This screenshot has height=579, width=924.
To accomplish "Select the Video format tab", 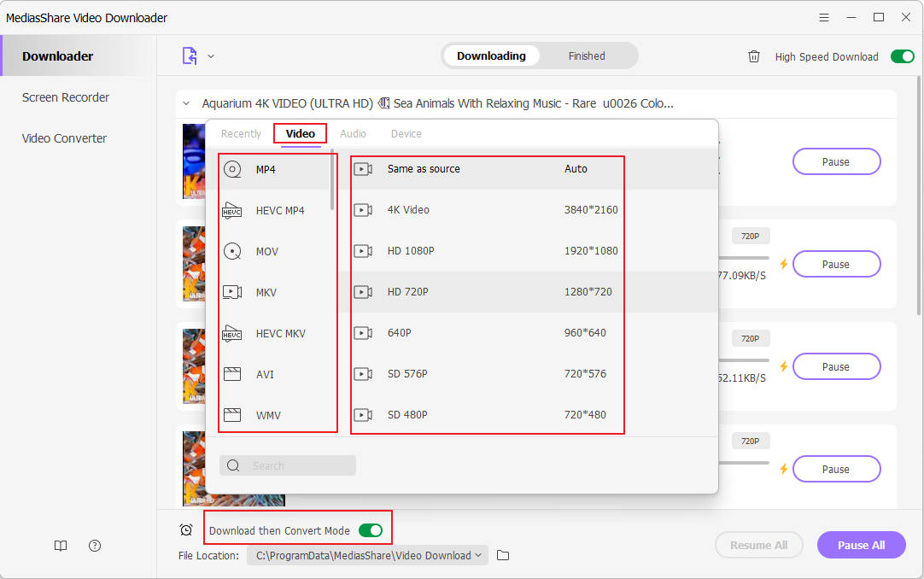I will tap(300, 134).
